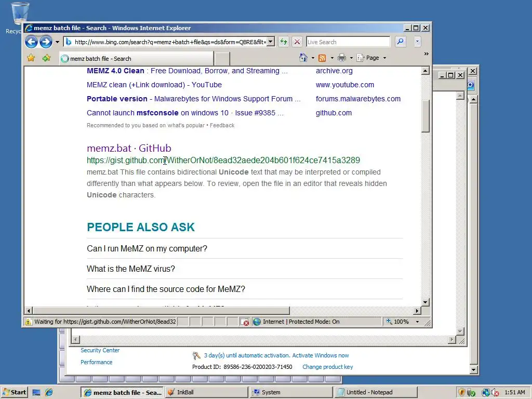The height and width of the screenshot is (399, 532).
Task: Click Add to Favorites star-plus icon
Action: coord(46,58)
